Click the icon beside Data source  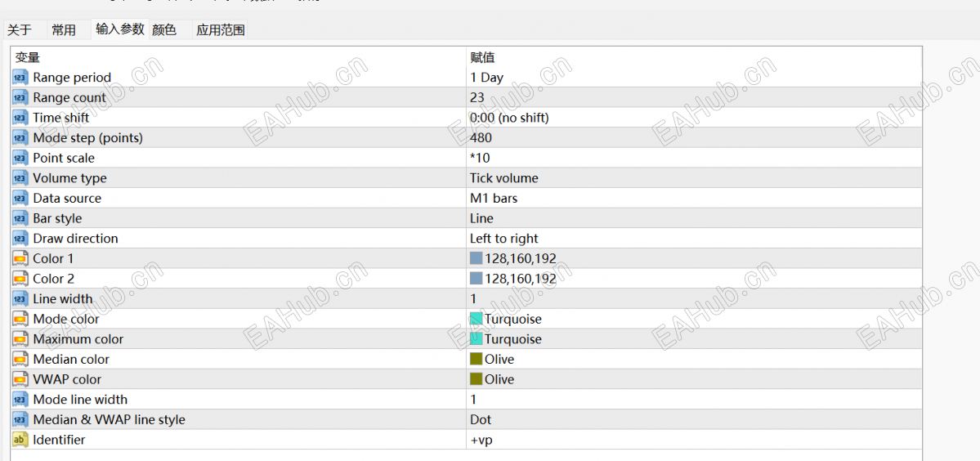pos(20,198)
